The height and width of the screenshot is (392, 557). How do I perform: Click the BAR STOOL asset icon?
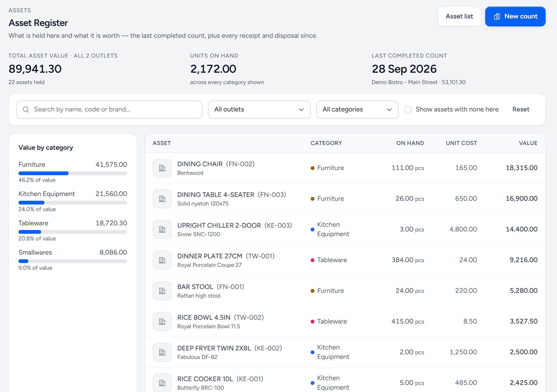(x=162, y=291)
